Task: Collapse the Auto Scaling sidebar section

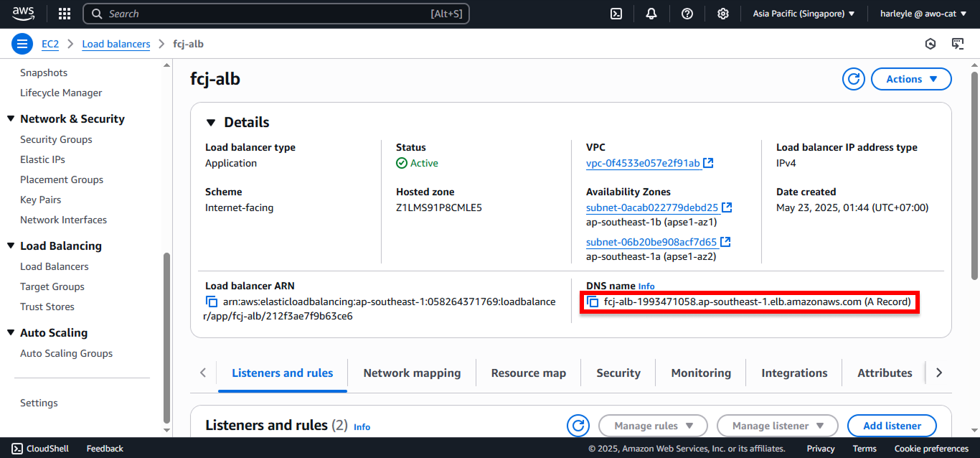Action: (x=11, y=333)
